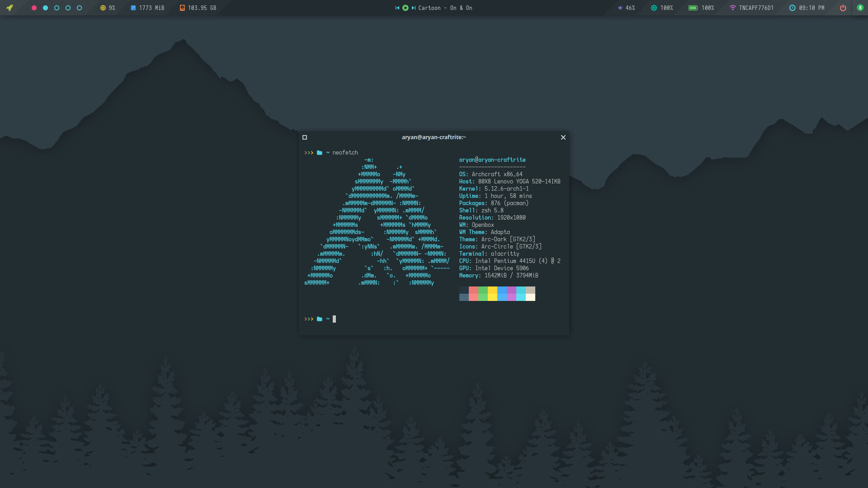Click the 1773 MiB memory value
Screen dimensions: 868x488
pyautogui.click(x=152, y=8)
